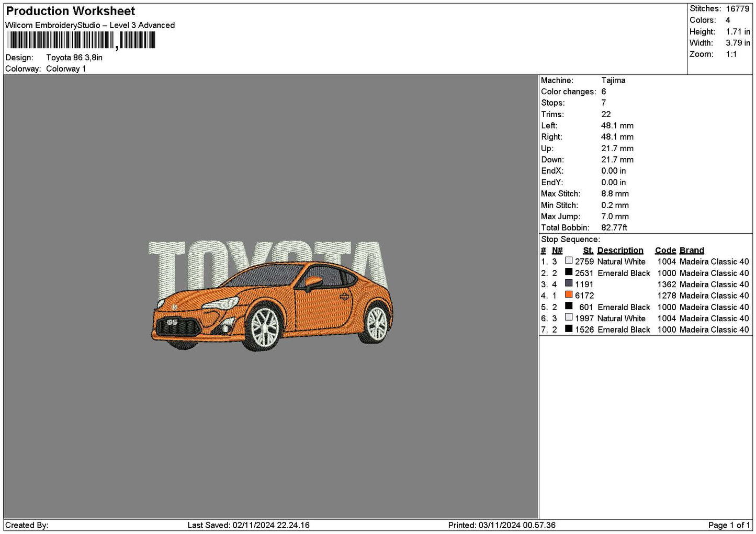Click the 'Code' column header
The height and width of the screenshot is (534, 756).
pyautogui.click(x=665, y=251)
